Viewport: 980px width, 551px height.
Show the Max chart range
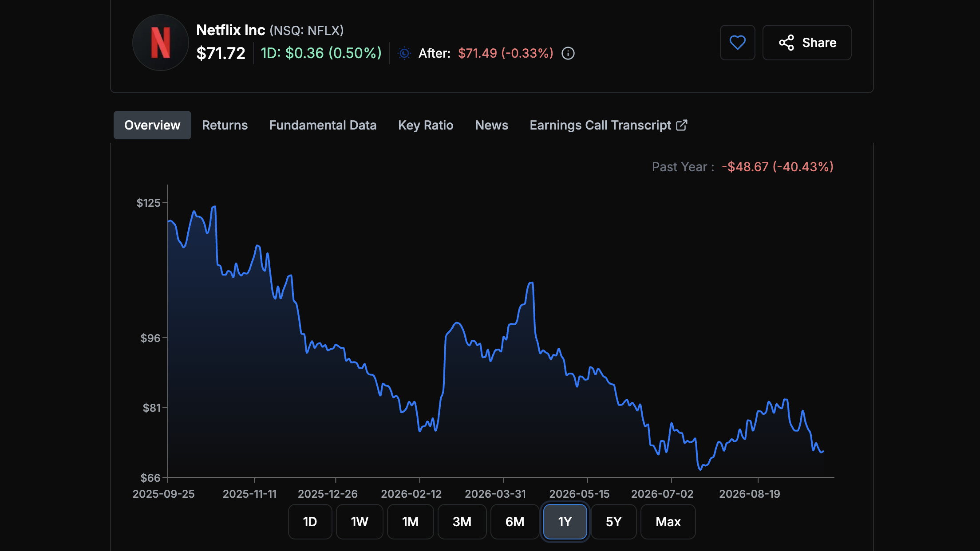click(668, 522)
